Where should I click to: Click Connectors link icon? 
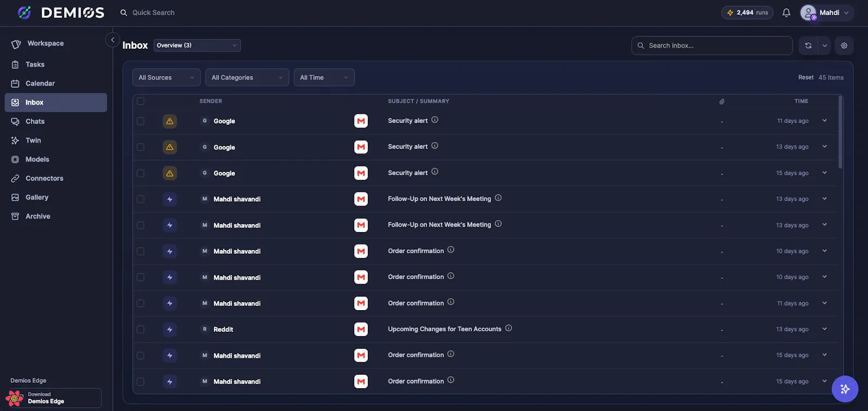coord(15,178)
